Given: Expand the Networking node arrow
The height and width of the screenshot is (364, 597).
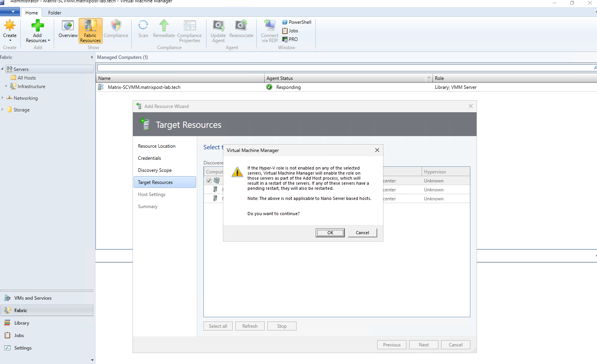Looking at the screenshot, I should click(2, 98).
